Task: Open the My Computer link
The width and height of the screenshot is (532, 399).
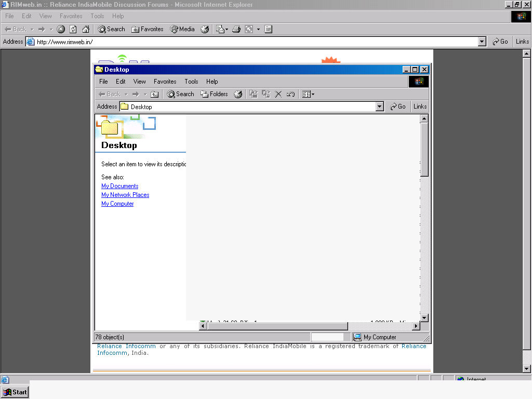Action: [x=117, y=204]
